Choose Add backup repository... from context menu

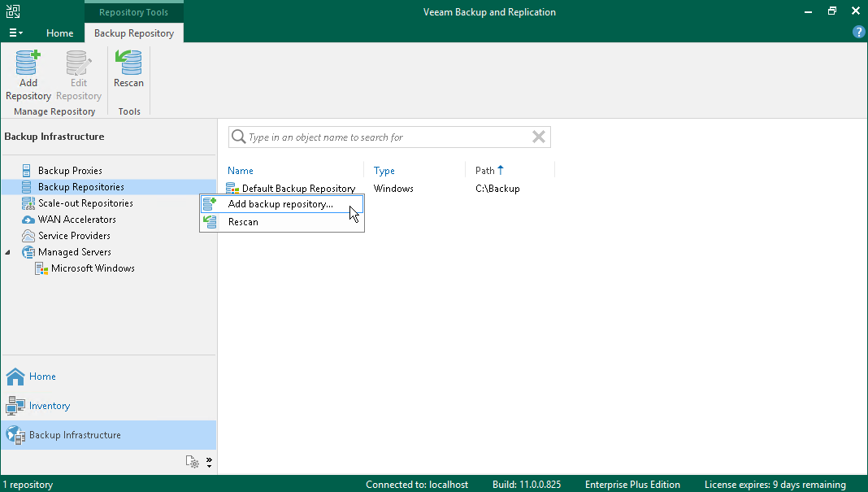(282, 204)
